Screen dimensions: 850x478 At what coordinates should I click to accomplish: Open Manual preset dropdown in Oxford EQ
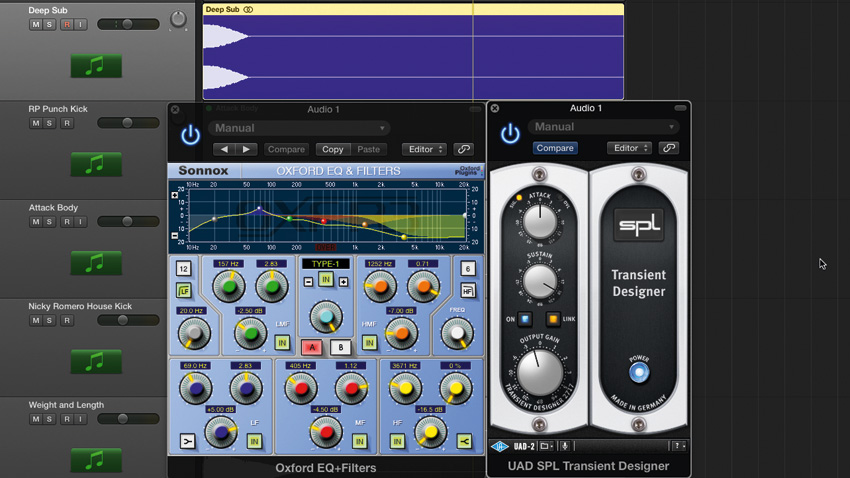click(x=299, y=128)
